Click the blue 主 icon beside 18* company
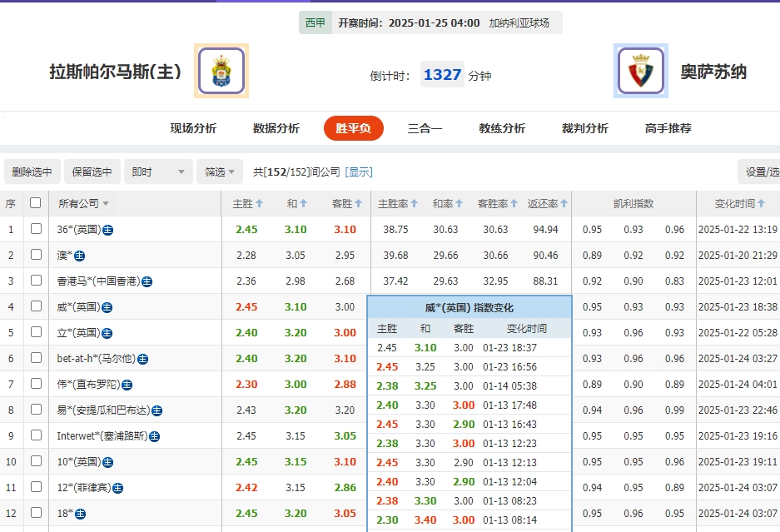The height and width of the screenshot is (532, 780). 78,513
